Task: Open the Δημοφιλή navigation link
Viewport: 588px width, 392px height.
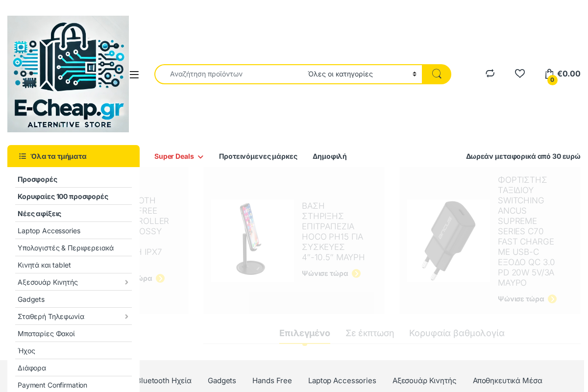Action: 329,156
